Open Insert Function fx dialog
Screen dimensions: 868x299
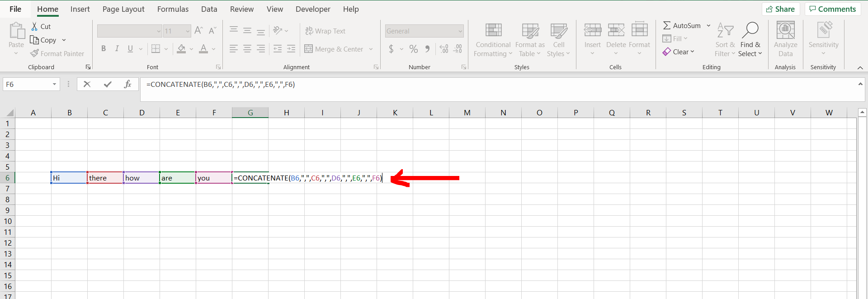[x=128, y=84]
